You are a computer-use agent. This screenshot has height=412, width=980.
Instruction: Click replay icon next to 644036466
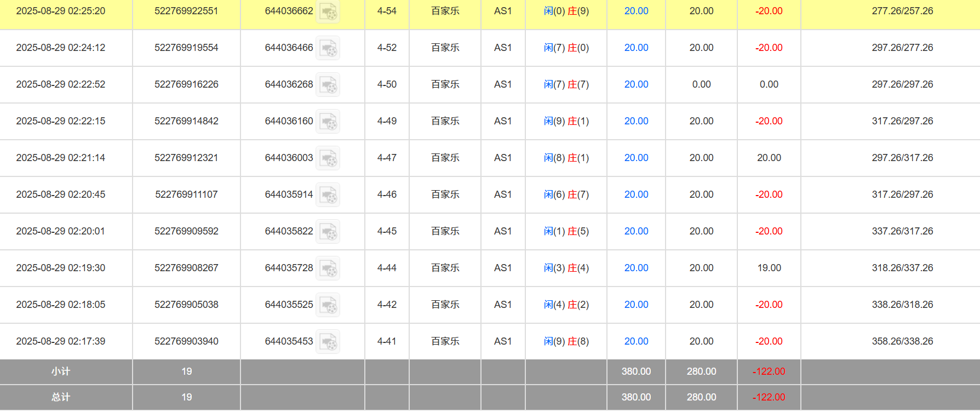point(328,48)
